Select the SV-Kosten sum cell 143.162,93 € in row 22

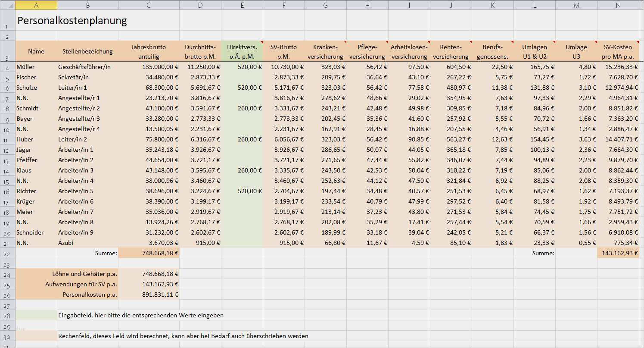pos(618,253)
